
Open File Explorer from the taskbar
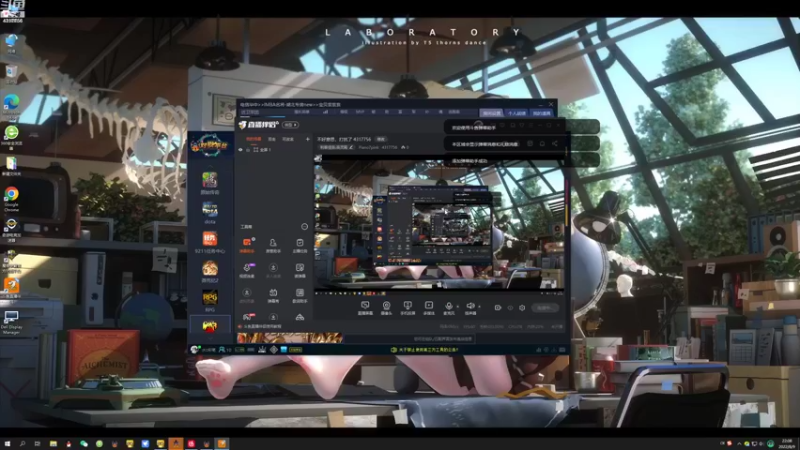[x=53, y=444]
